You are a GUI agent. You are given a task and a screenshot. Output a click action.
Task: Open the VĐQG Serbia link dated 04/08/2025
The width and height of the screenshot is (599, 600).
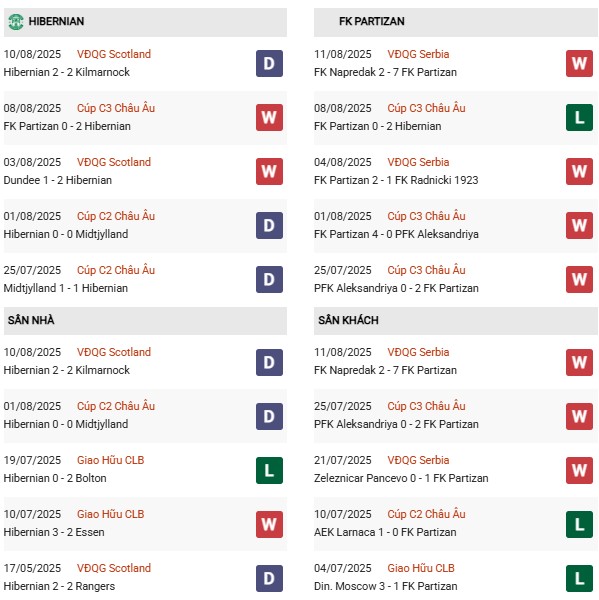[418, 162]
